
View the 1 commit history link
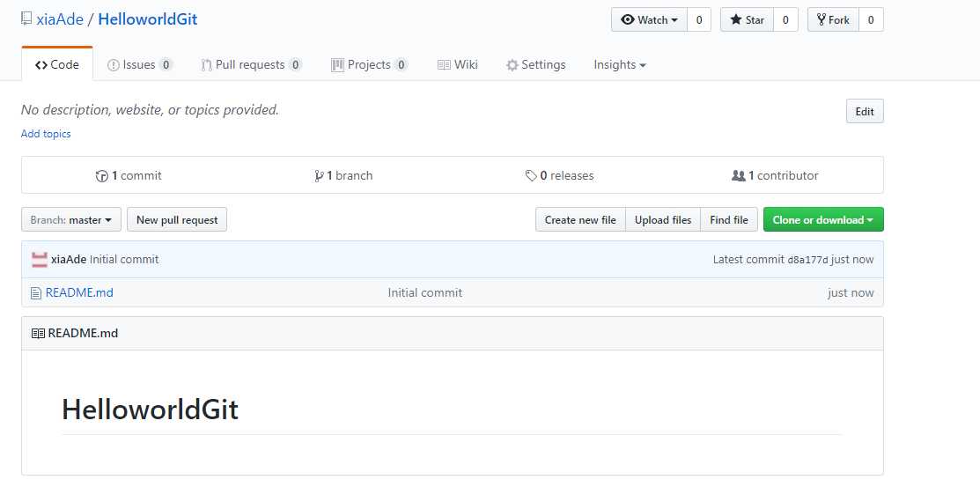coord(129,175)
